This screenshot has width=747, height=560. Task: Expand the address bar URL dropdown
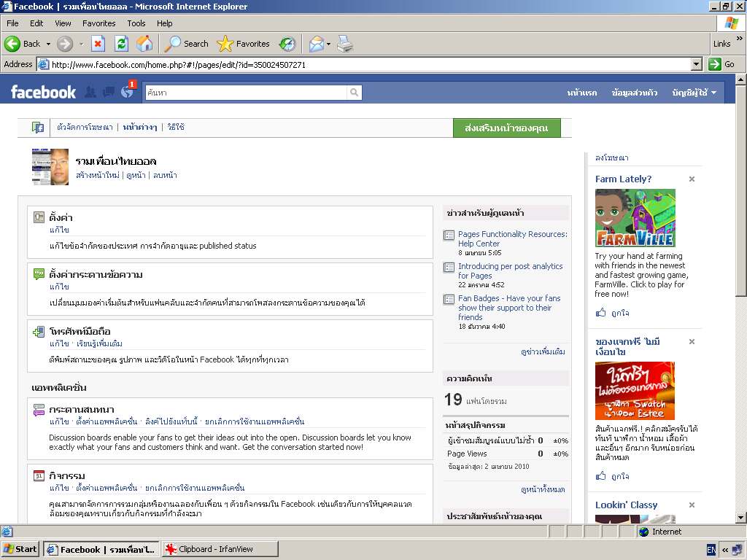(696, 64)
